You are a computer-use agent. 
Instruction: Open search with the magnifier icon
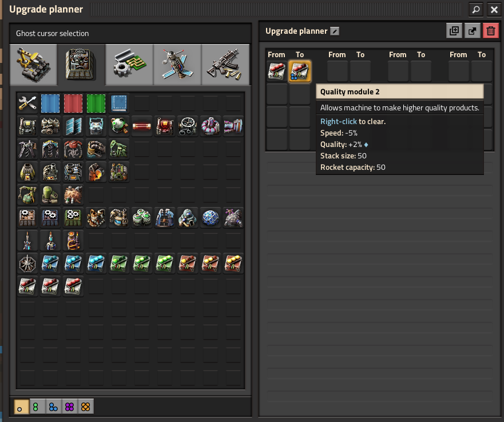click(476, 10)
